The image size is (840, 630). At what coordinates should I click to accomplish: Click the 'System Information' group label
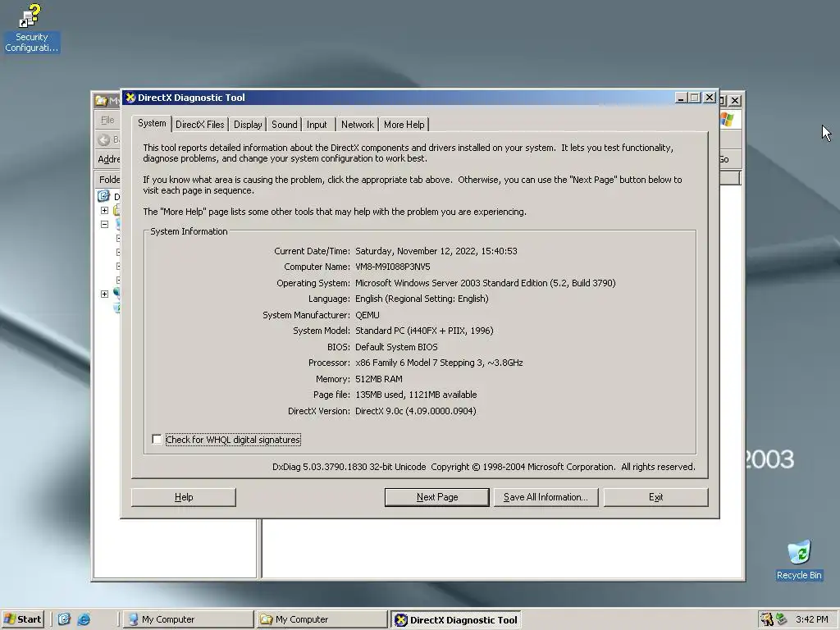click(x=189, y=231)
